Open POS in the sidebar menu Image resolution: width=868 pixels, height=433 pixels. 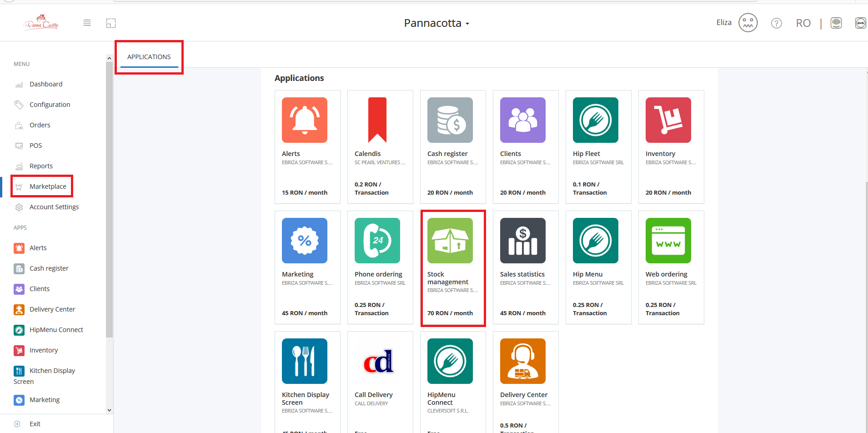point(35,146)
